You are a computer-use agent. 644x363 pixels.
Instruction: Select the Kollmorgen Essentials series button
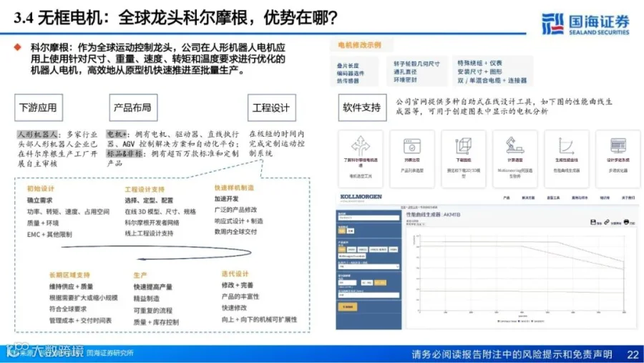coord(351,256)
